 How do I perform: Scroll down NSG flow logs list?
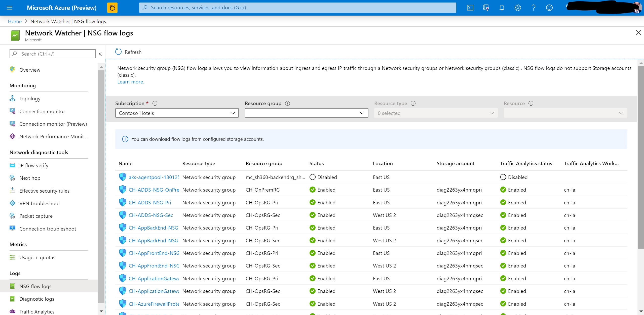pyautogui.click(x=640, y=312)
